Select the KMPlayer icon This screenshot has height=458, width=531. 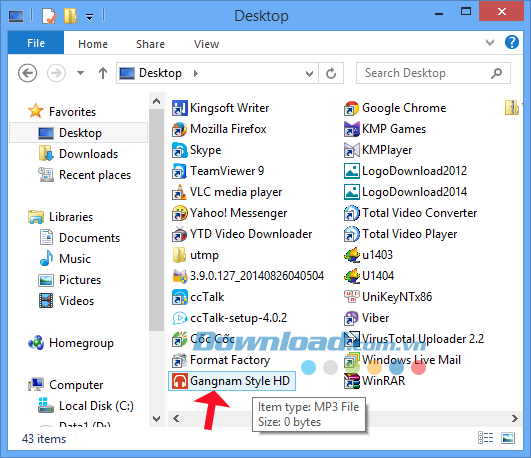point(352,150)
